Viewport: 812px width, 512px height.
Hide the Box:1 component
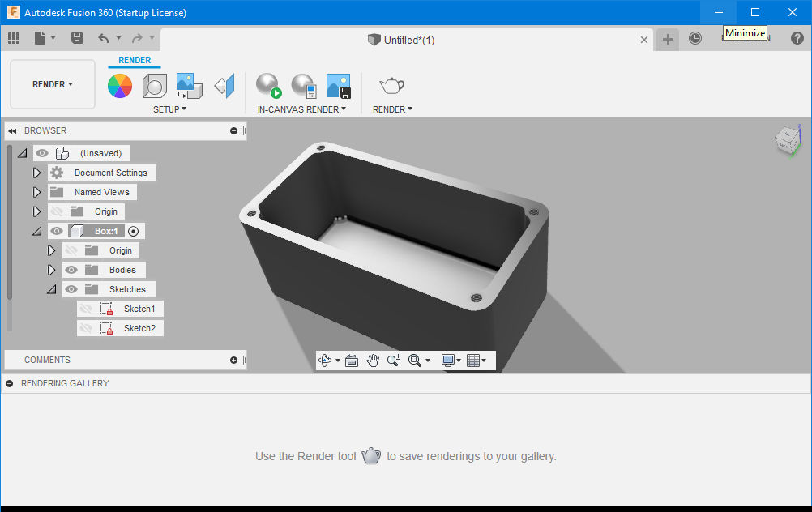(57, 231)
